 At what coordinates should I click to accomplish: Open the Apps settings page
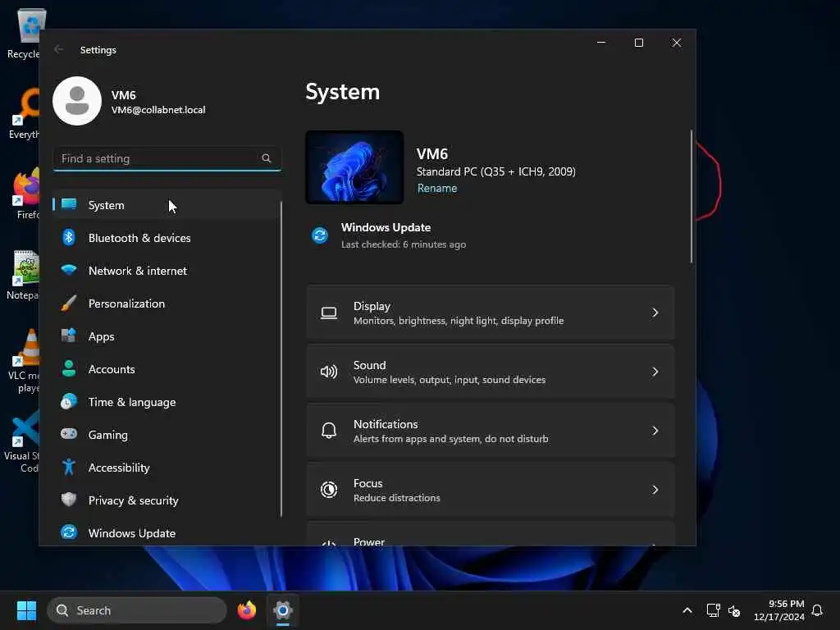[167, 336]
